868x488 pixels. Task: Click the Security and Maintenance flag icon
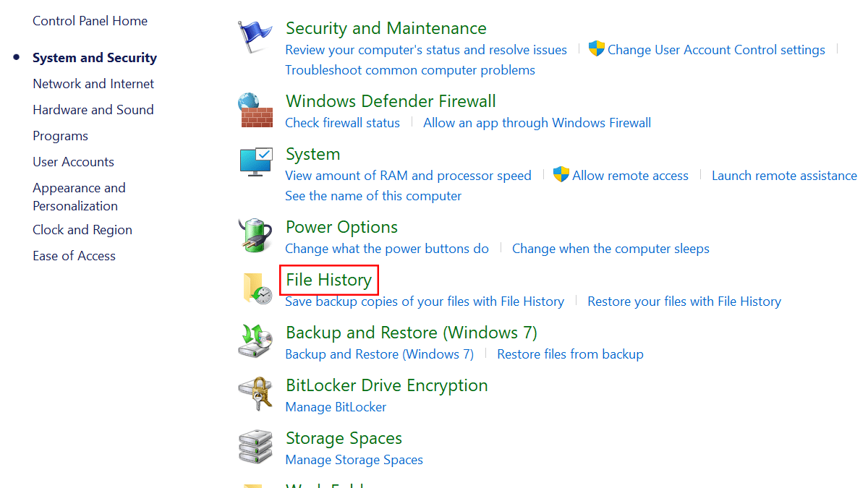click(255, 39)
